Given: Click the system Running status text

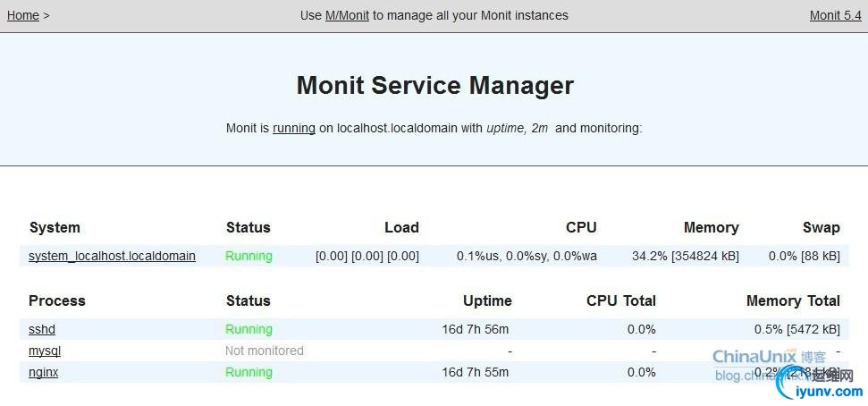Looking at the screenshot, I should coord(249,256).
